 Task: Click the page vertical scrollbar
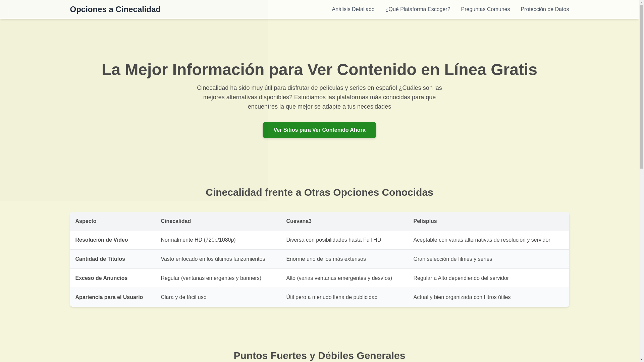tap(641, 181)
